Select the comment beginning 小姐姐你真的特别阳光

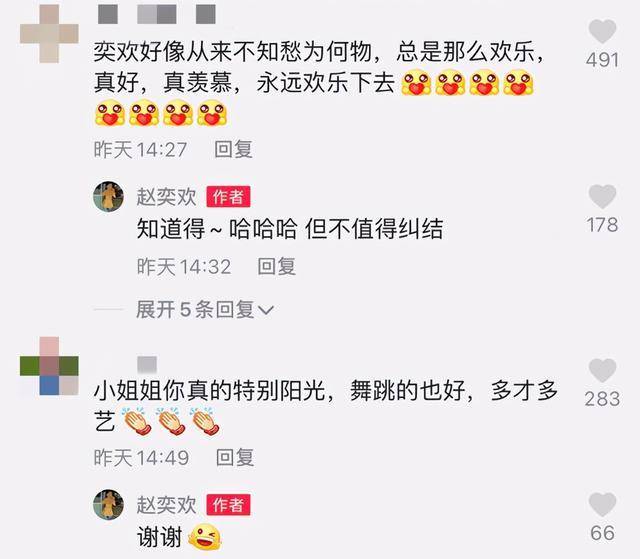(x=325, y=406)
